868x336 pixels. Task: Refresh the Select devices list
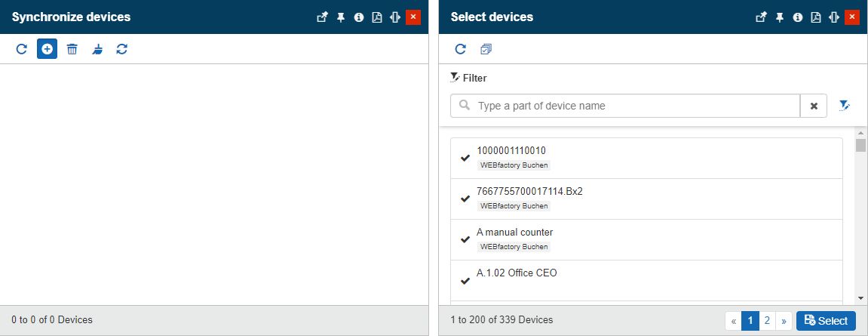coord(460,49)
